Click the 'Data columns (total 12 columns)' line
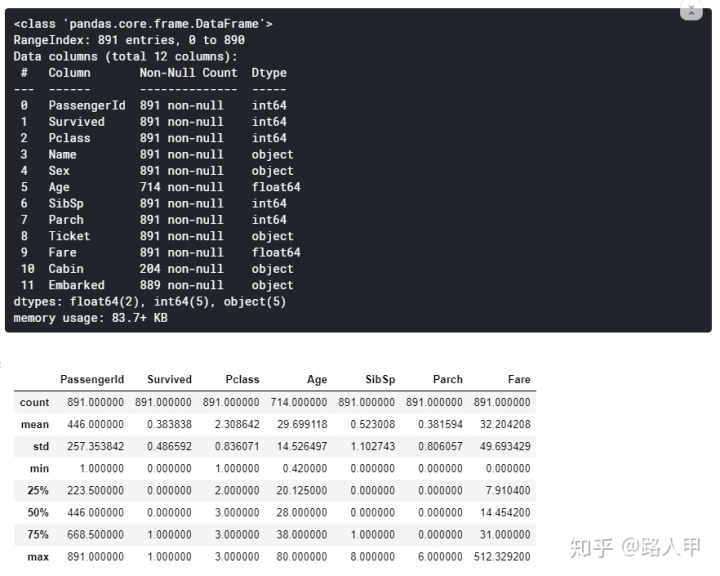Viewport: 720px width, 576px height. [x=125, y=56]
